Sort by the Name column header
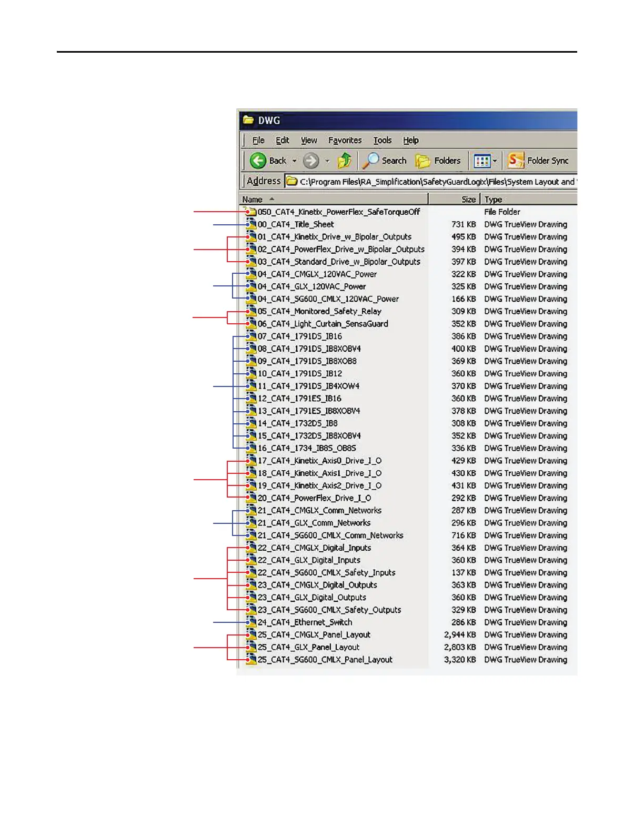The image size is (644, 834). pyautogui.click(x=334, y=200)
